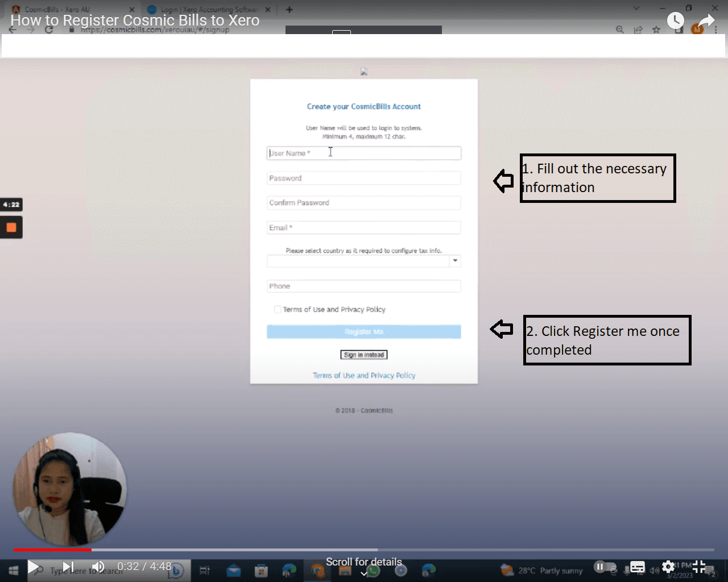Click the Create your CosmicBills Account heading
This screenshot has width=728, height=582.
click(364, 107)
